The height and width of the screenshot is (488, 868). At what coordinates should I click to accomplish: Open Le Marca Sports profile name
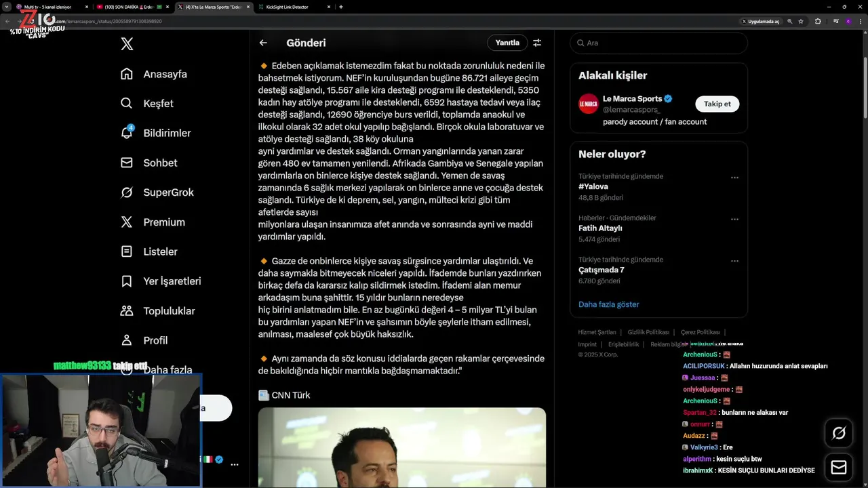[632, 99]
